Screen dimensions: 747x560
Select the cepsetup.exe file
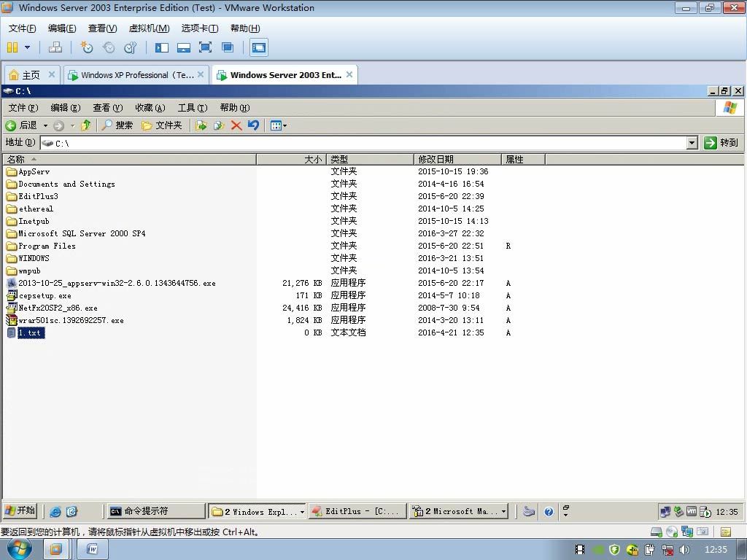[x=39, y=295]
